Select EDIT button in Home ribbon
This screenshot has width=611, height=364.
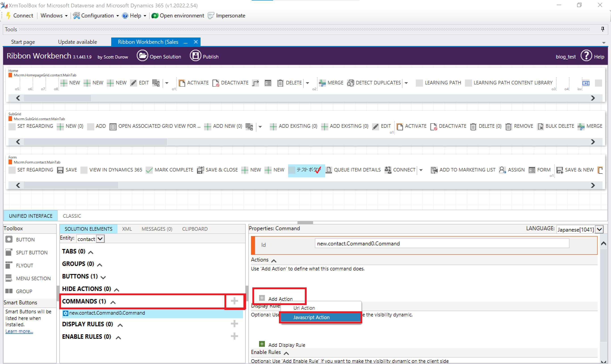point(139,83)
